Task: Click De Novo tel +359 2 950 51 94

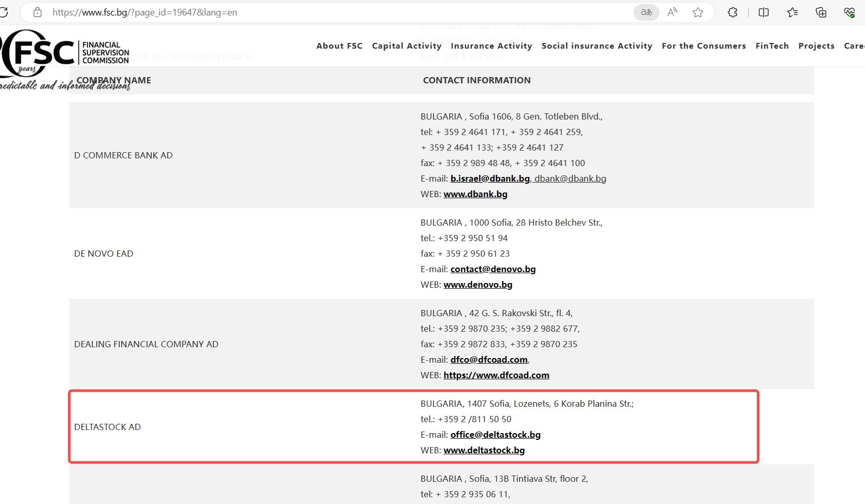Action: pos(464,238)
